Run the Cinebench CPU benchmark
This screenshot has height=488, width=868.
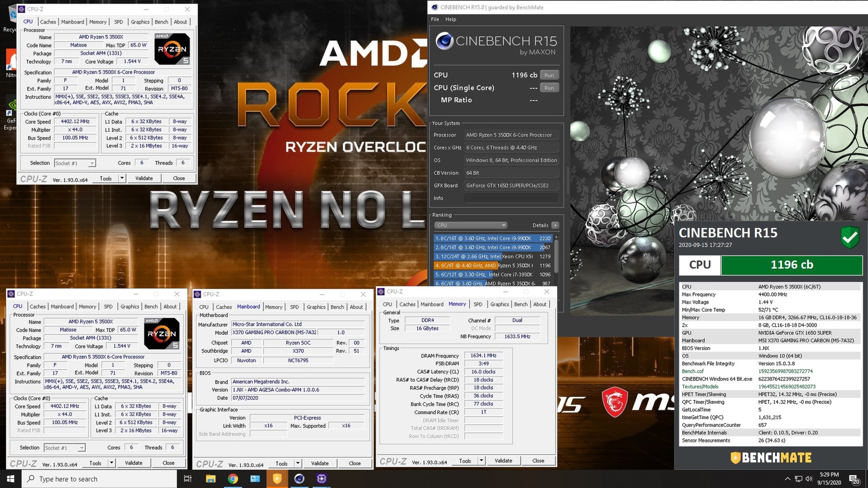click(549, 75)
